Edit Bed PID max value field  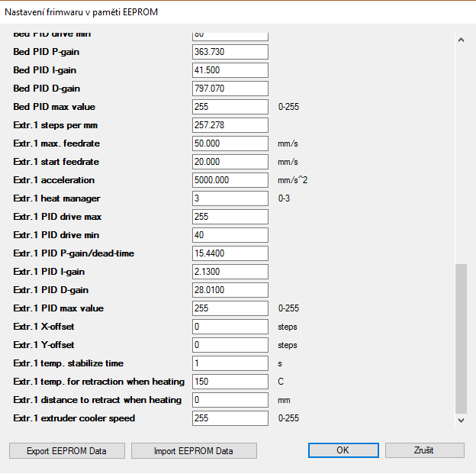click(230, 107)
